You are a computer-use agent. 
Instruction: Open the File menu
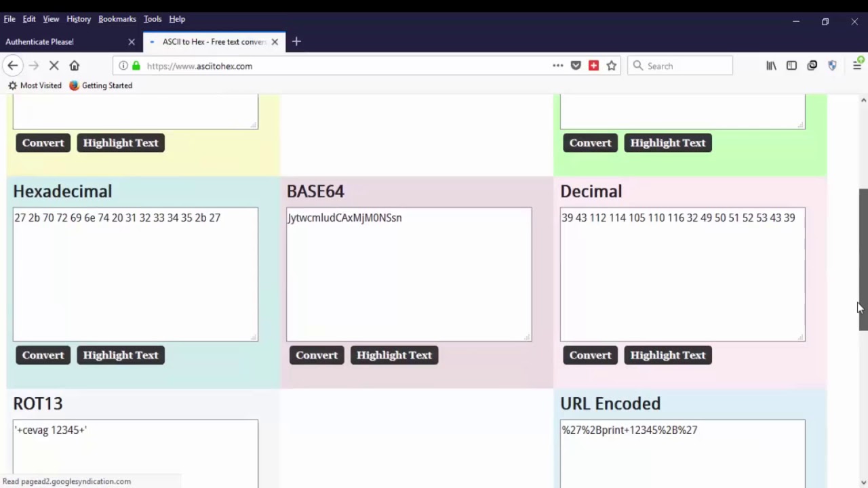tap(9, 19)
